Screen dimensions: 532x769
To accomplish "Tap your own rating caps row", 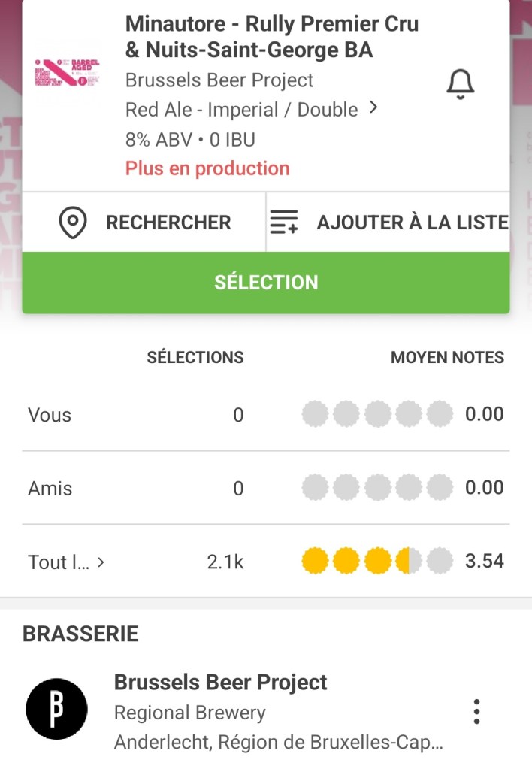I will tap(377, 414).
